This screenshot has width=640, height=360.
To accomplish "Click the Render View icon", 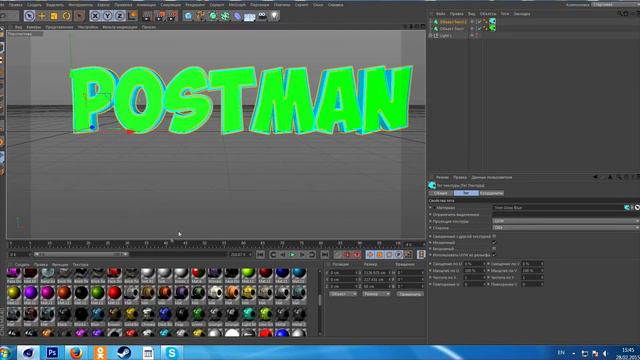I will (x=147, y=16).
